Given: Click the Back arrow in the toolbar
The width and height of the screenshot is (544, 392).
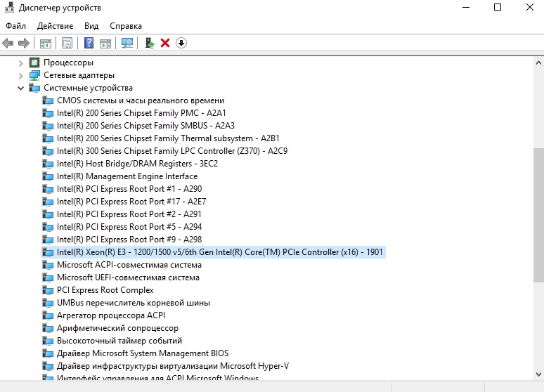Looking at the screenshot, I should click(8, 43).
